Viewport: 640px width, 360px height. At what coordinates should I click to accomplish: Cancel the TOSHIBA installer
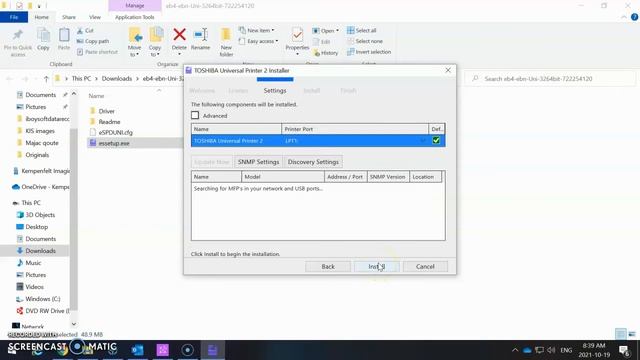pyautogui.click(x=425, y=267)
